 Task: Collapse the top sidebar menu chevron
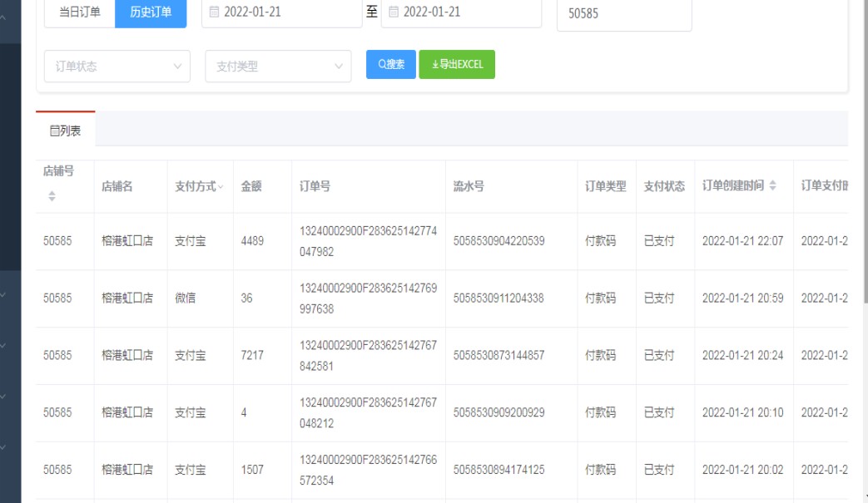tap(11, 15)
